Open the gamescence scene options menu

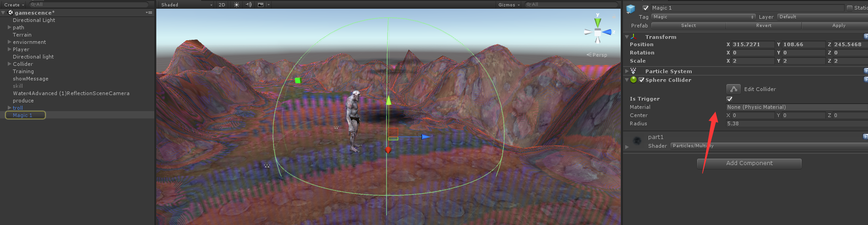pyautogui.click(x=149, y=12)
